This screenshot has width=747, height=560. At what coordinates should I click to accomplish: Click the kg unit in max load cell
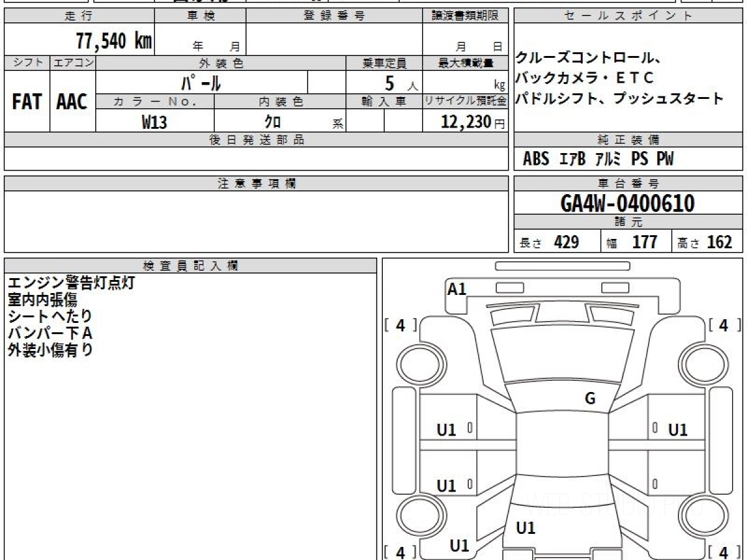click(499, 86)
